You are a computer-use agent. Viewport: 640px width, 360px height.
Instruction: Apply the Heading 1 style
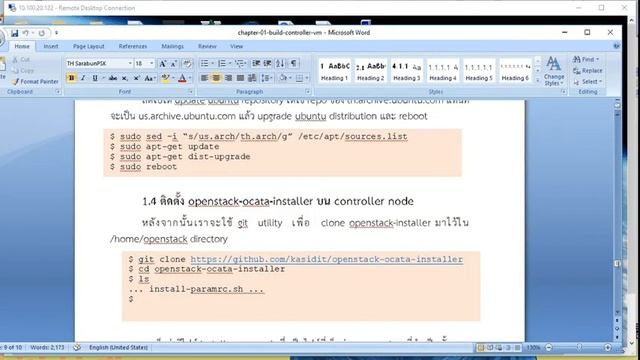[x=334, y=71]
